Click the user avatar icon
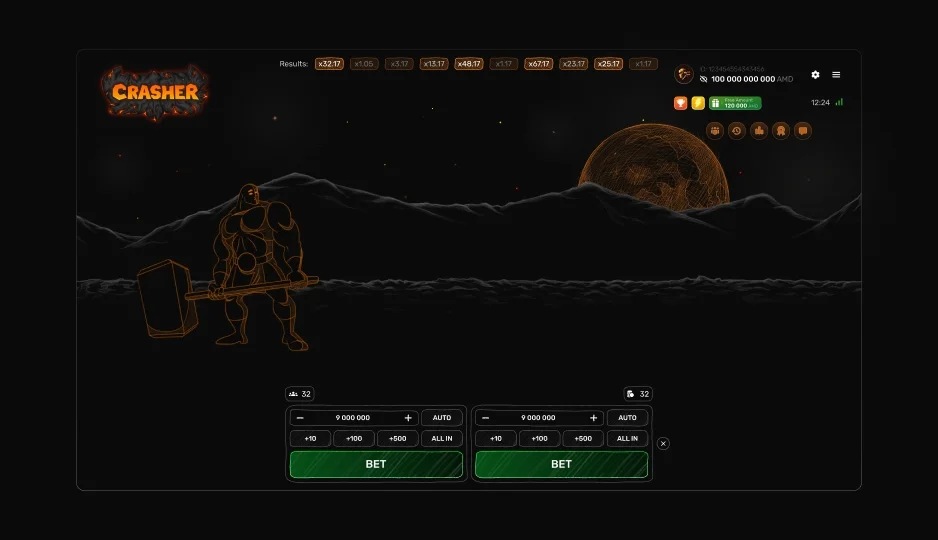The image size is (938, 540). pos(684,74)
